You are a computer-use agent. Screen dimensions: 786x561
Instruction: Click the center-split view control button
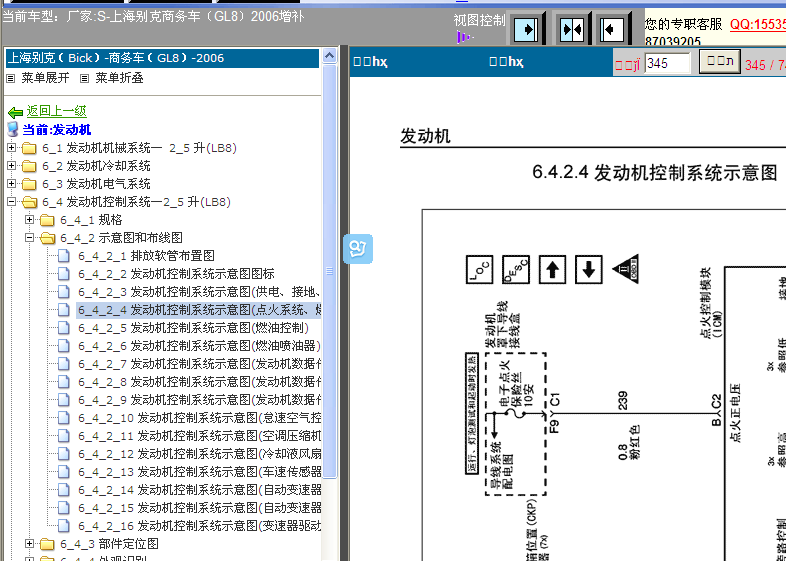point(572,30)
